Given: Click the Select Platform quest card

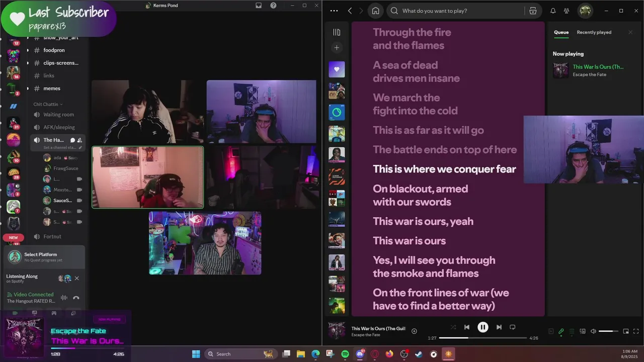Looking at the screenshot, I should click(x=44, y=257).
